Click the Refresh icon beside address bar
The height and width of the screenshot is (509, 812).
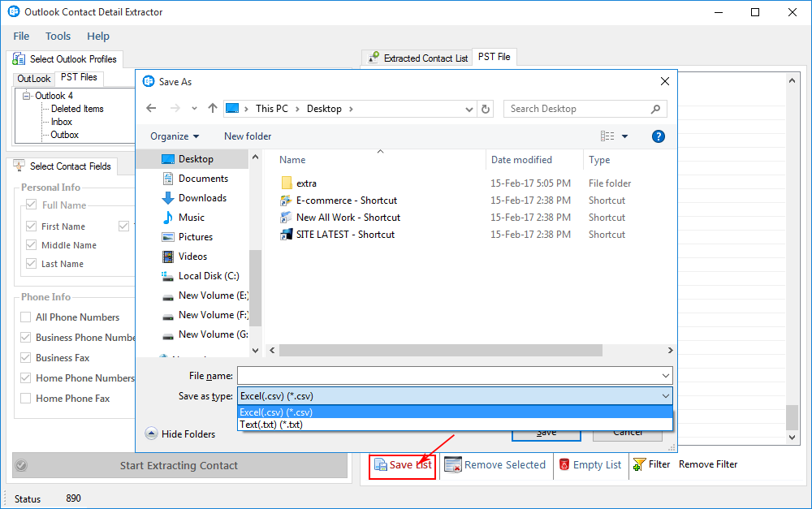pos(486,109)
